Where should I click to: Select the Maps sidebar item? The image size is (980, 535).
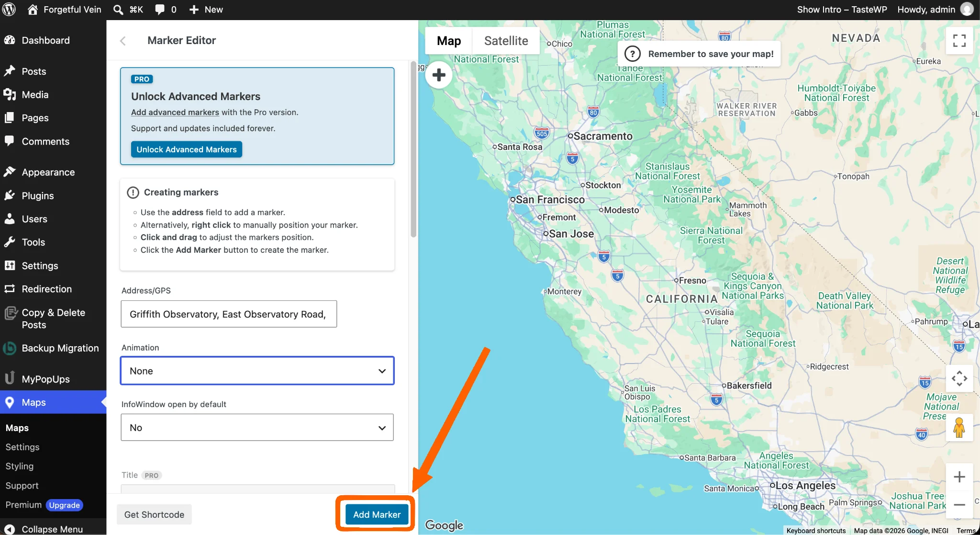click(x=53, y=402)
